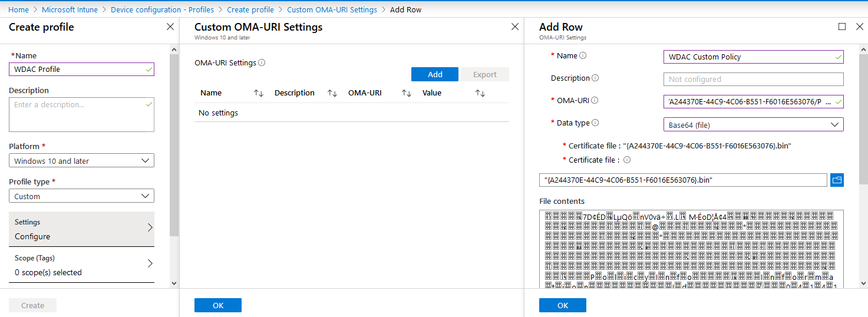
Task: Maximize the Add Row panel
Action: coord(842,27)
